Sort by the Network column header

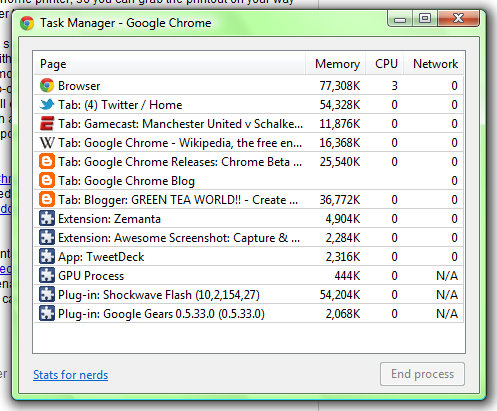pos(434,64)
